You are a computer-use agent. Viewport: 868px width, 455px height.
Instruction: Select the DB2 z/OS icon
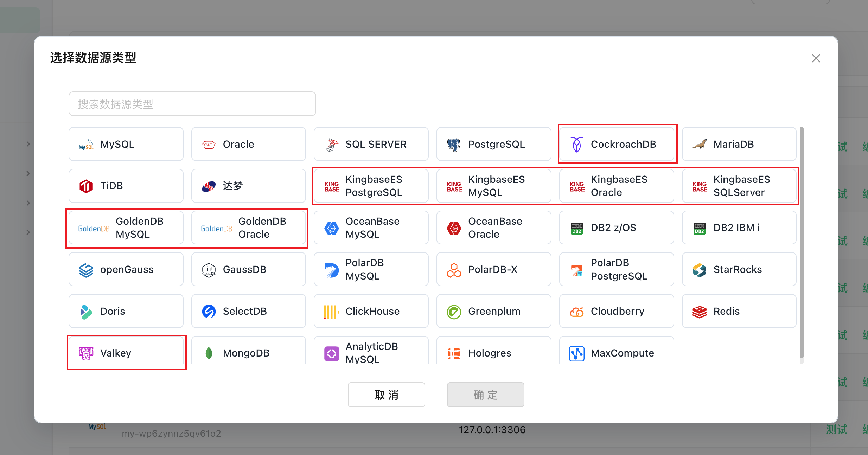pos(576,228)
